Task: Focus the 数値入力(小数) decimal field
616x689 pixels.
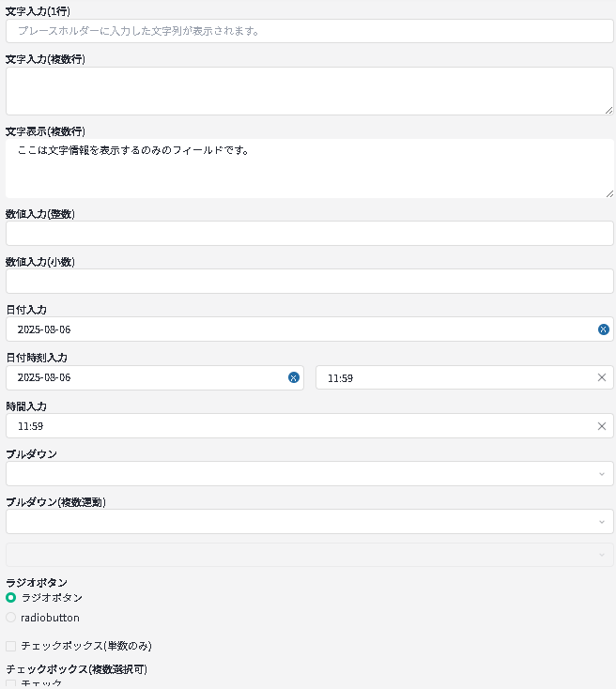Action: point(309,282)
